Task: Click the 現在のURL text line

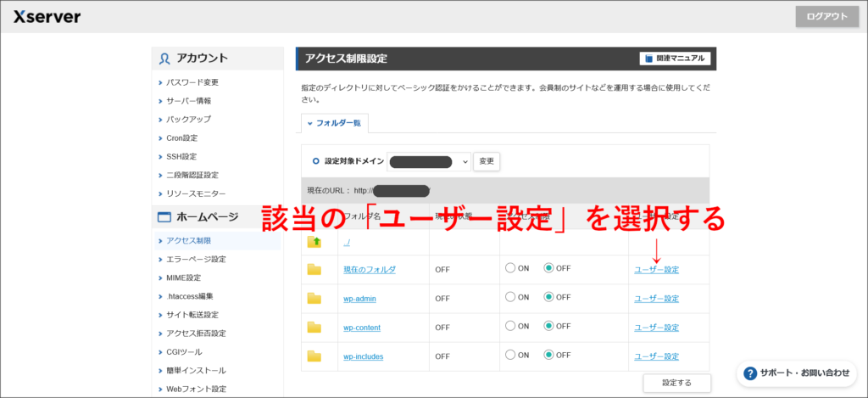Action: pyautogui.click(x=370, y=191)
